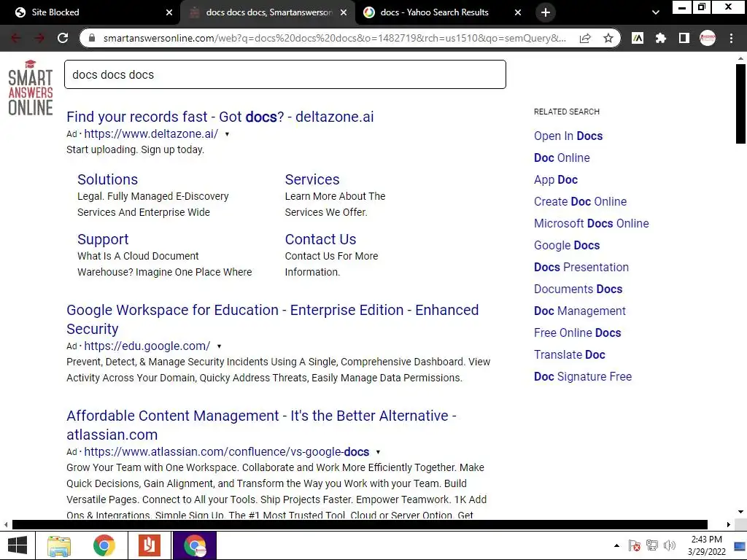
Task: View site information via the padlock icon
Action: point(93,38)
